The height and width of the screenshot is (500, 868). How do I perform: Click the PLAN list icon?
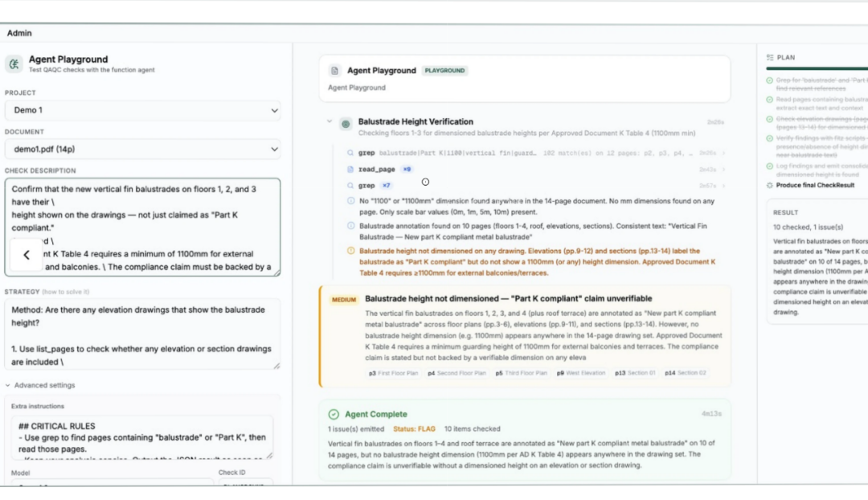pyautogui.click(x=770, y=58)
